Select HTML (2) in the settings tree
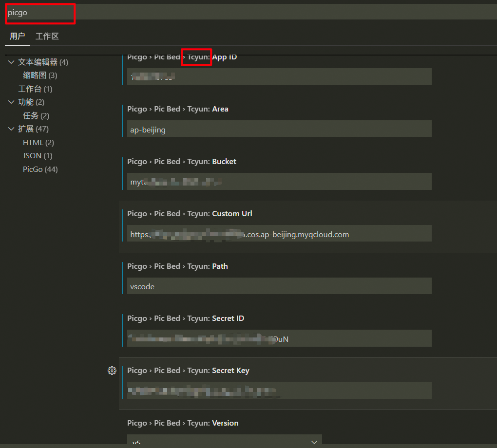Screen dimensions: 497x448 (x=38, y=143)
